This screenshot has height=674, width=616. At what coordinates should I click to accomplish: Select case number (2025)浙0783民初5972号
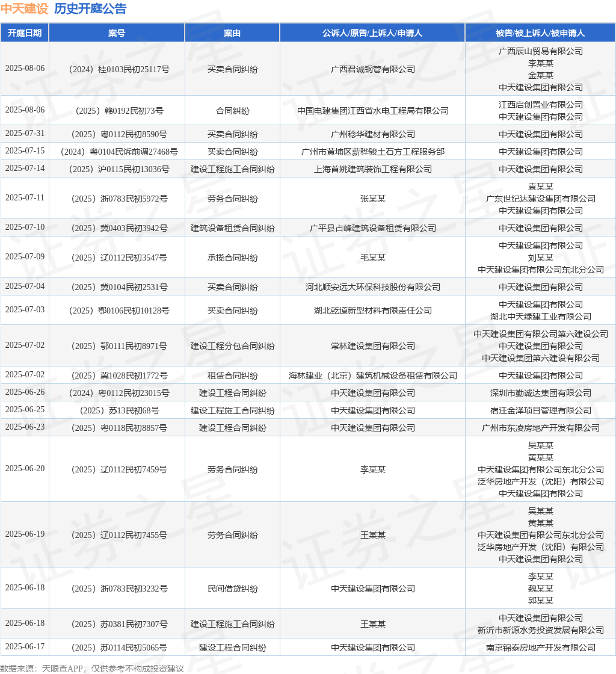(x=119, y=199)
